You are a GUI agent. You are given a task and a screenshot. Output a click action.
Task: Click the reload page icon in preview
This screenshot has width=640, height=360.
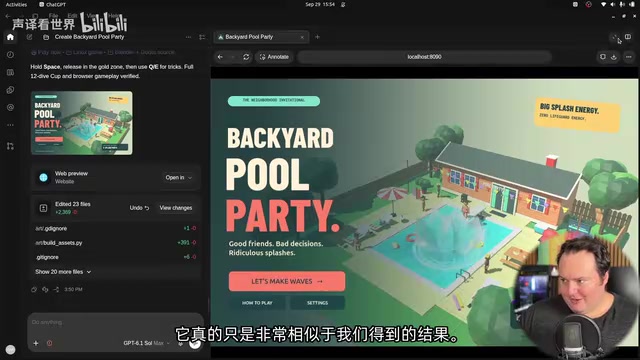246,57
